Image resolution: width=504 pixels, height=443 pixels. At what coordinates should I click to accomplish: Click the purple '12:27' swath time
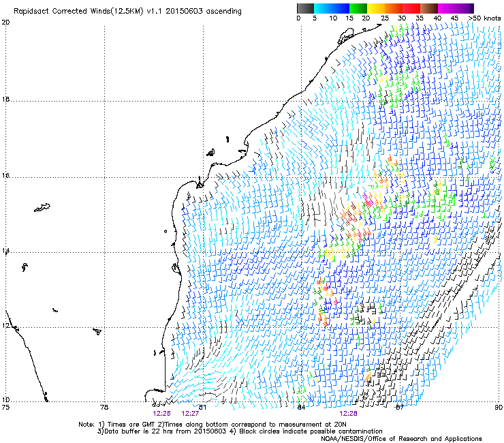click(x=190, y=414)
